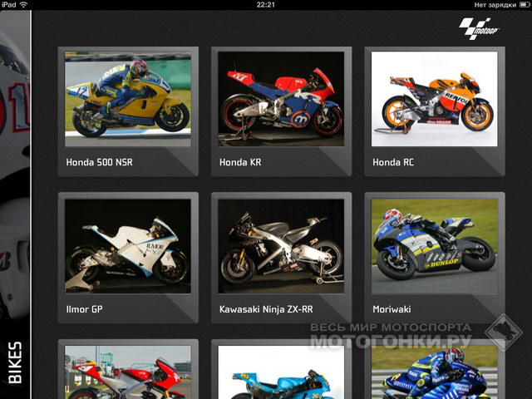Select the 'Honda 500 NSR' label

[100, 162]
